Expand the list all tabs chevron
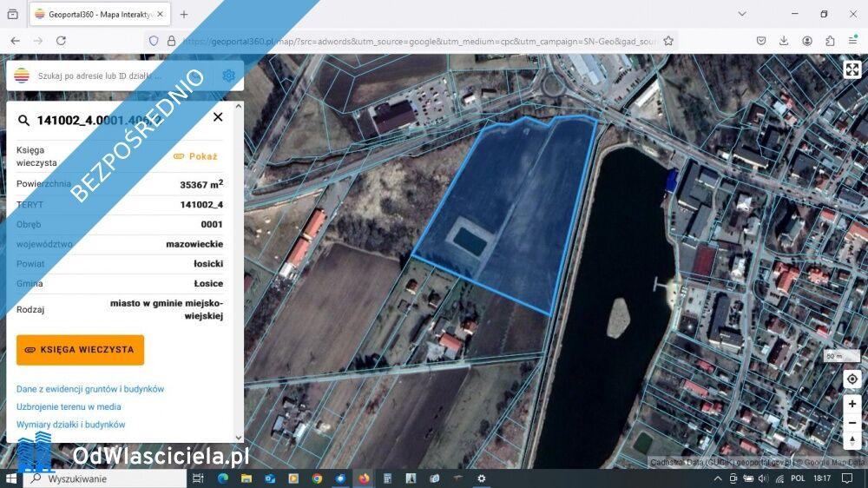Viewport: 868px width, 488px height. coord(742,14)
